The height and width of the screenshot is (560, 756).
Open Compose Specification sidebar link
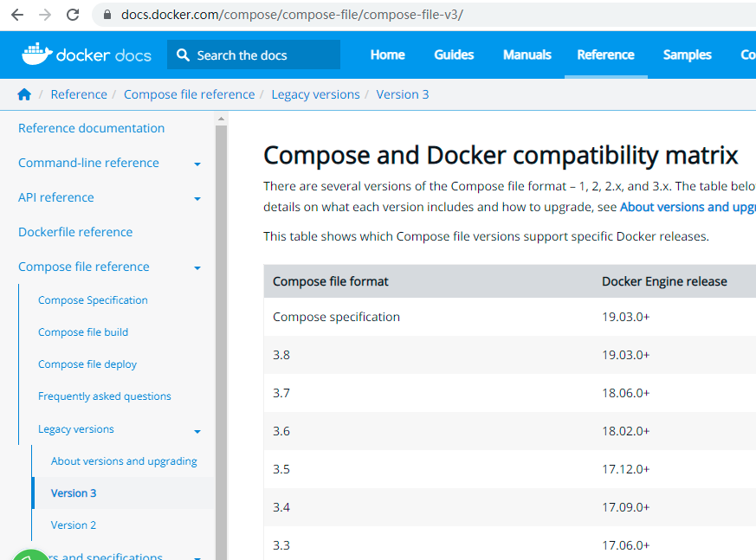pyautogui.click(x=93, y=300)
